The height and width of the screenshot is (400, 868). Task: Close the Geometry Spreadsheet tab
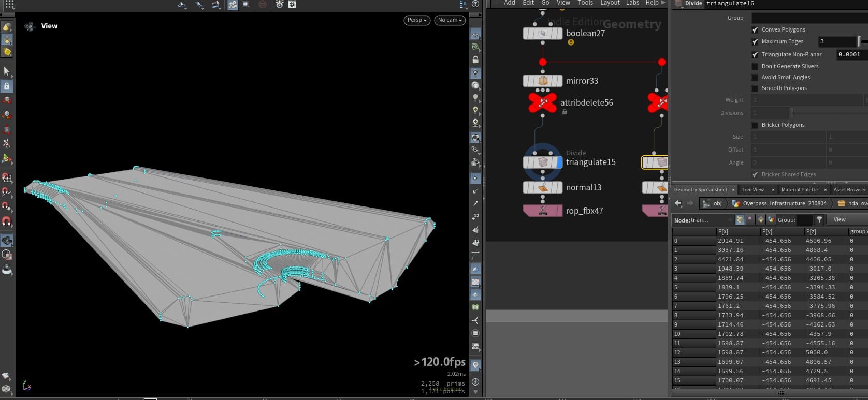(x=733, y=190)
